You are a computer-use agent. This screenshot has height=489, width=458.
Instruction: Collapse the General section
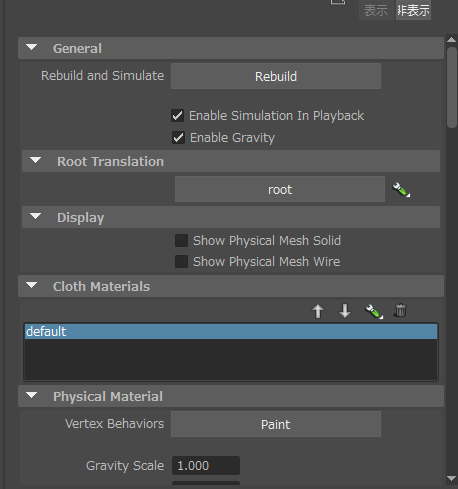click(32, 48)
